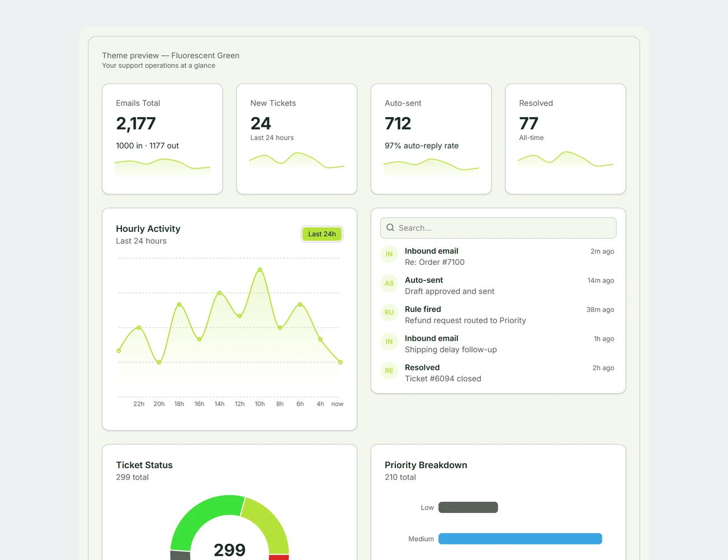Click the blue Medium priority bar
This screenshot has height=560, width=728.
tap(520, 539)
